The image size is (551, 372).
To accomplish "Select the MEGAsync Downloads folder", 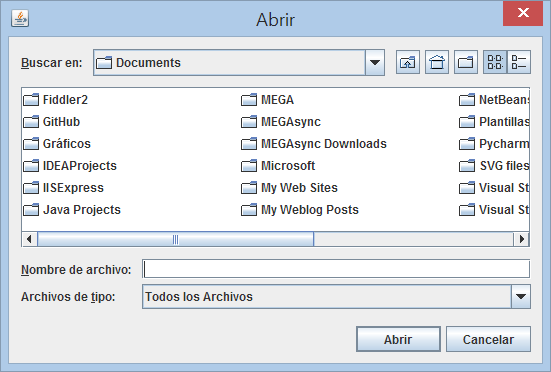I will 314,144.
